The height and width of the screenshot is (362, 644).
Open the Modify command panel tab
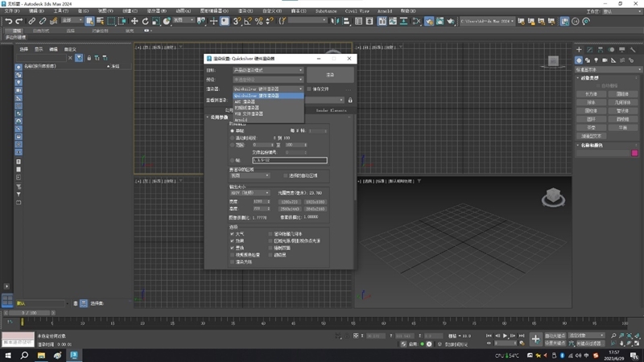point(590,50)
